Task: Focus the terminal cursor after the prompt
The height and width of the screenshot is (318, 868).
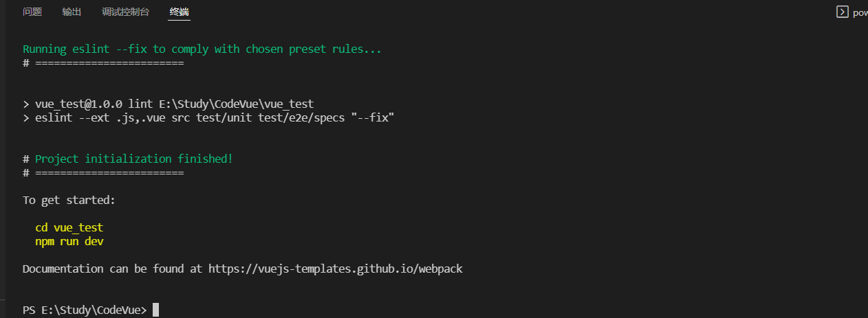Action: click(155, 310)
